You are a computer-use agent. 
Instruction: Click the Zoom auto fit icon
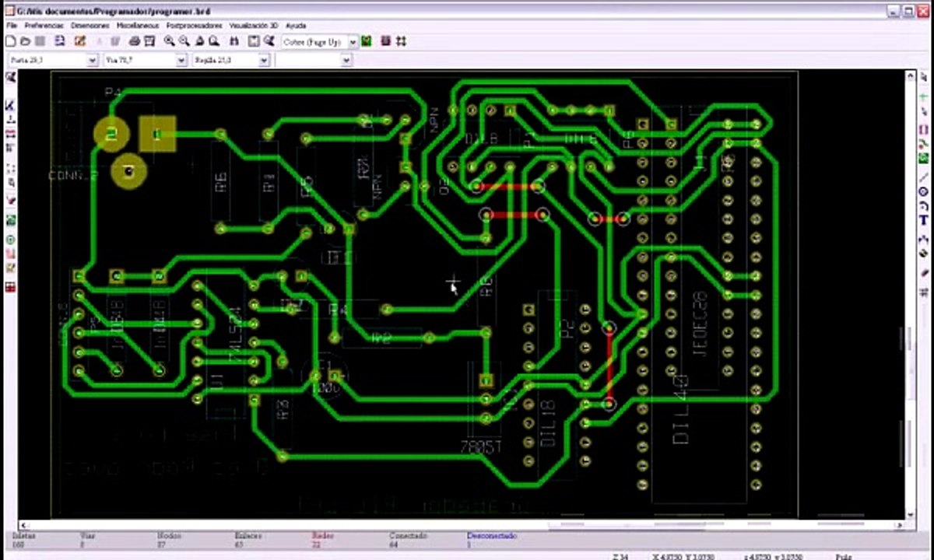212,40
